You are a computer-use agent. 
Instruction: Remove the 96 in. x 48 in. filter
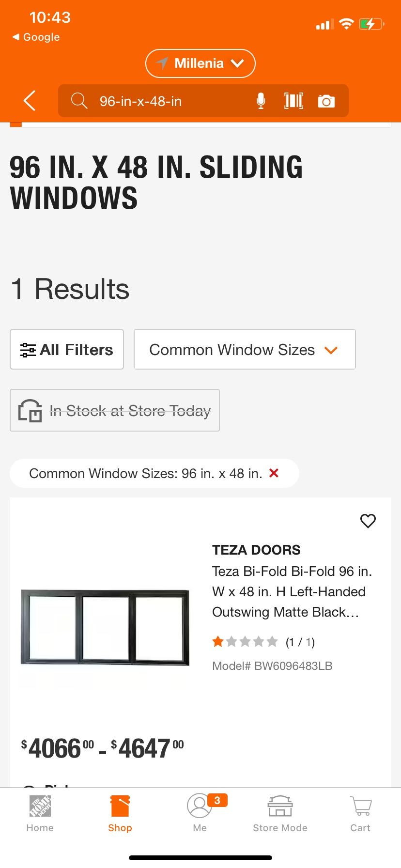(x=274, y=473)
